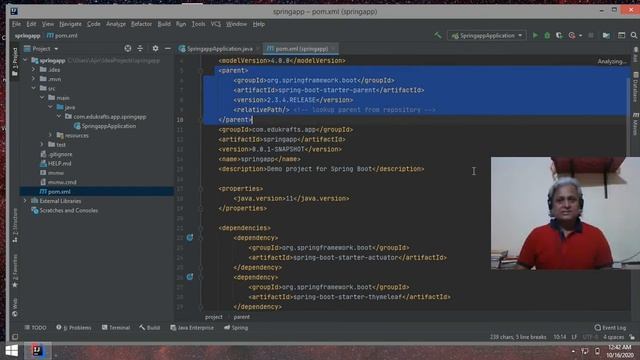Open Project Structure icon in toolbar

pos(606,36)
